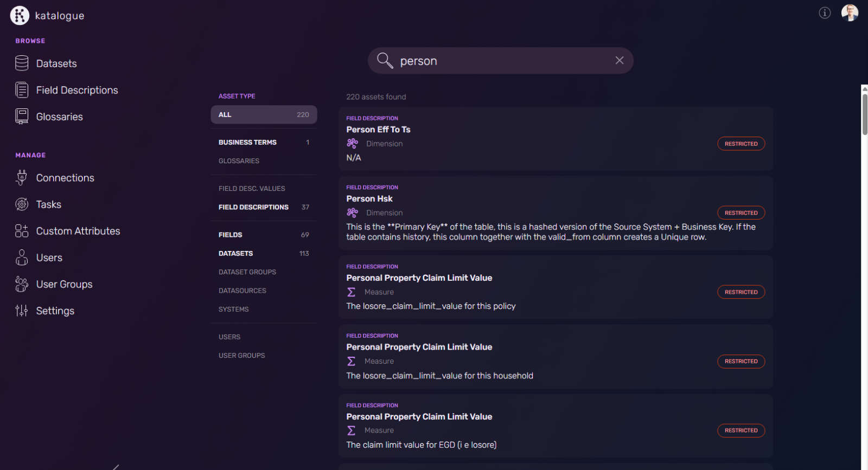868x470 pixels.
Task: Open the Person Hsk result
Action: click(x=369, y=199)
